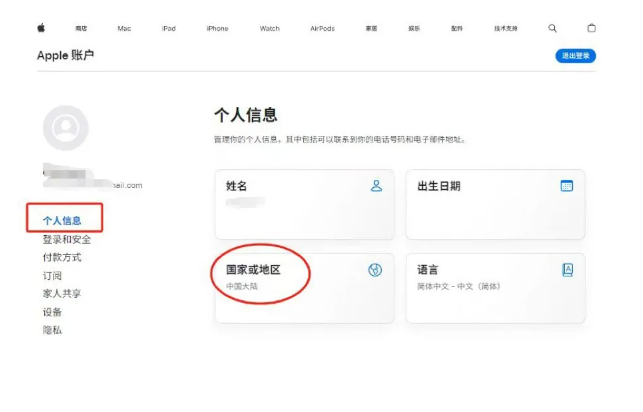The height and width of the screenshot is (412, 643).
Task: Click the gray profile avatar picture
Action: [x=66, y=128]
